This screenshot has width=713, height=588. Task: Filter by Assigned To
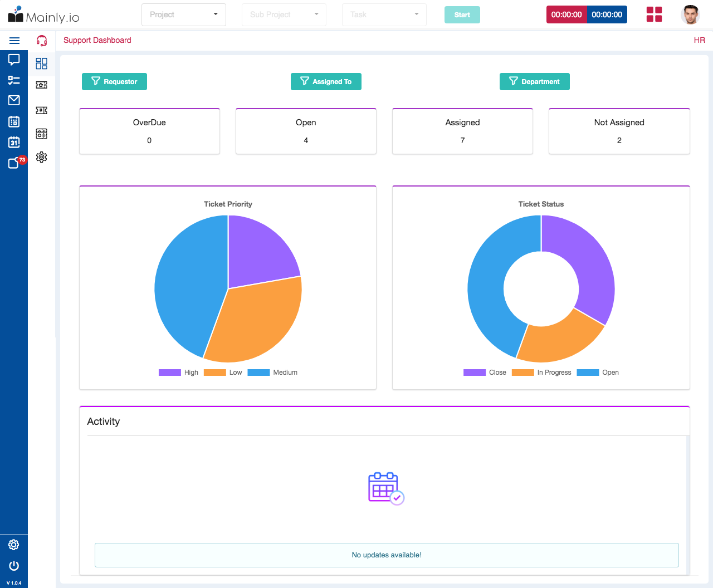point(326,81)
